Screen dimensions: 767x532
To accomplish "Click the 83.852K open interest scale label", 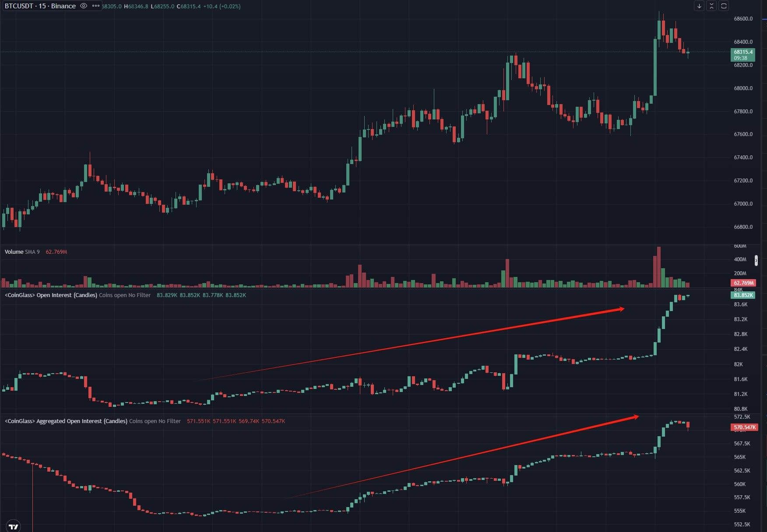I will point(743,295).
